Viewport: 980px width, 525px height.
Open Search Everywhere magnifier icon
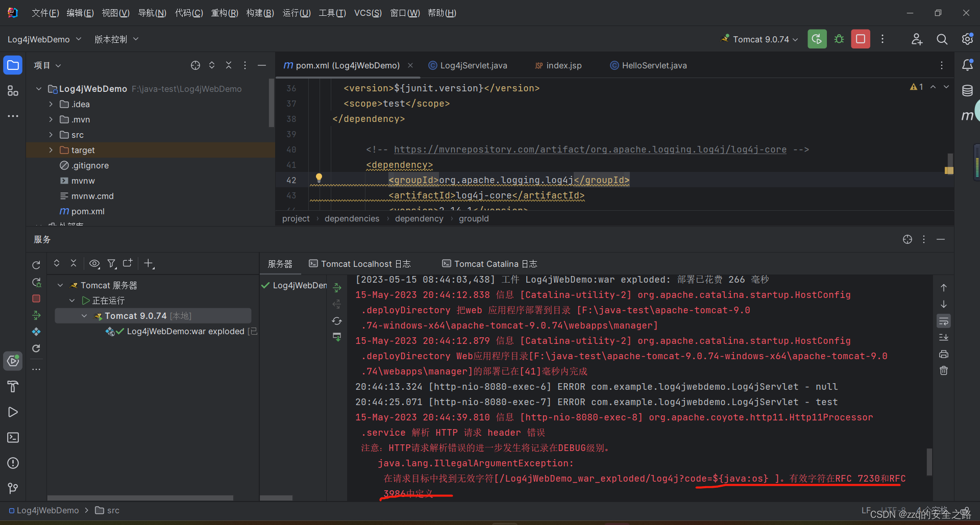[x=942, y=39]
